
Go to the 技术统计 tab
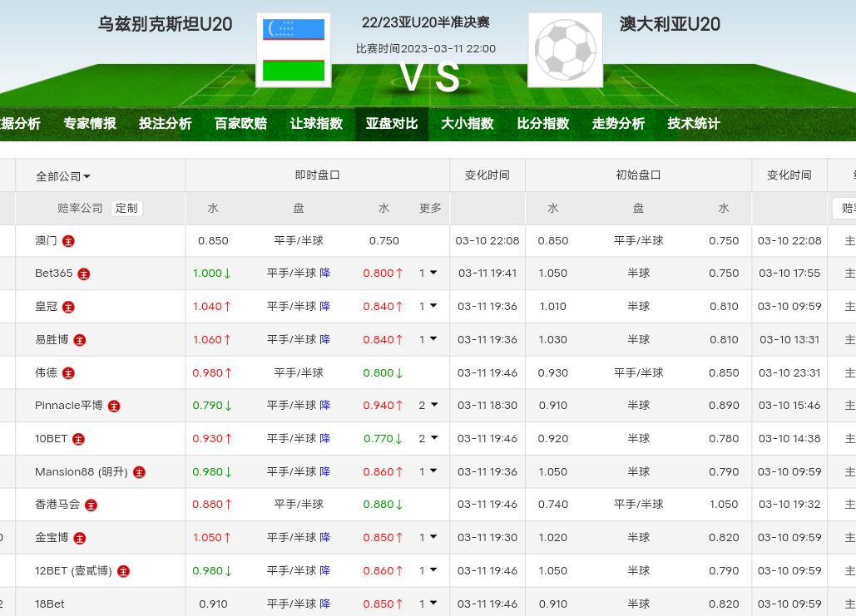[x=693, y=124]
